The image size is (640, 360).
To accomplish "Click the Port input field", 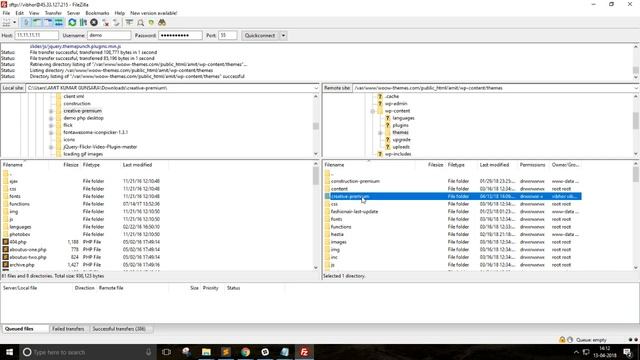I will 227,36.
